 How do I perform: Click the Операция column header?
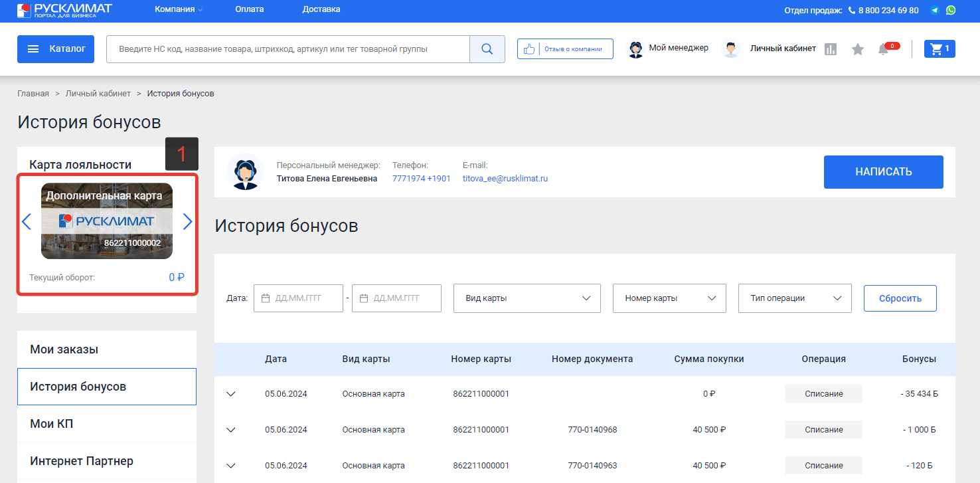click(823, 359)
